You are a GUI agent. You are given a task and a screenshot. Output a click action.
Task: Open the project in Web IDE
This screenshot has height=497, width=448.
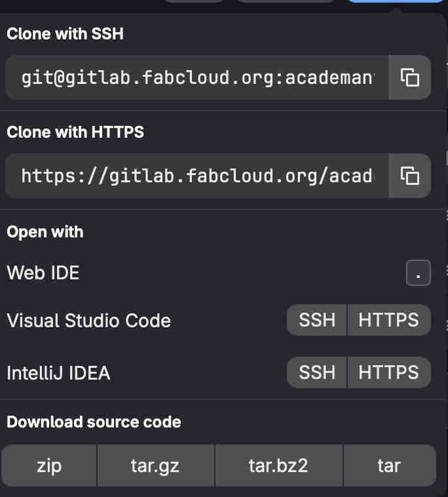click(x=43, y=273)
